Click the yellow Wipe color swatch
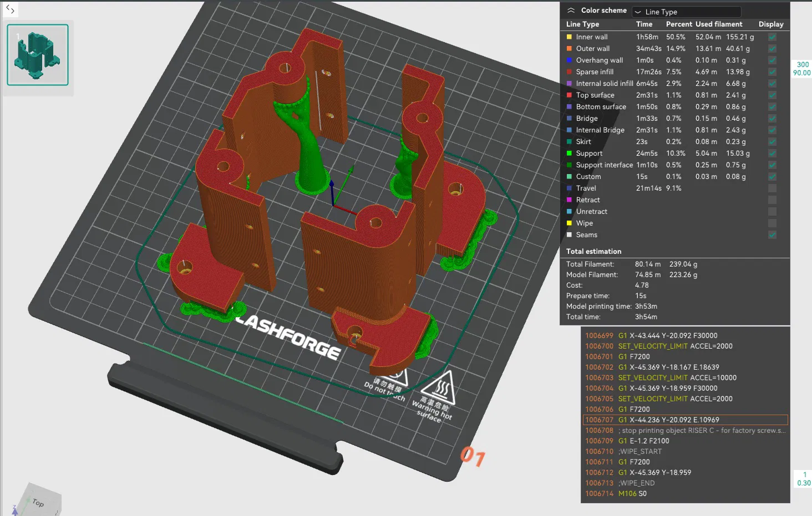This screenshot has width=812, height=516. (x=569, y=223)
